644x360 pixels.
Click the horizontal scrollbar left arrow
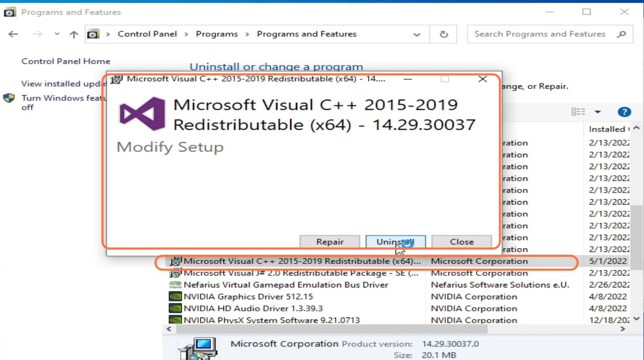coord(168,329)
